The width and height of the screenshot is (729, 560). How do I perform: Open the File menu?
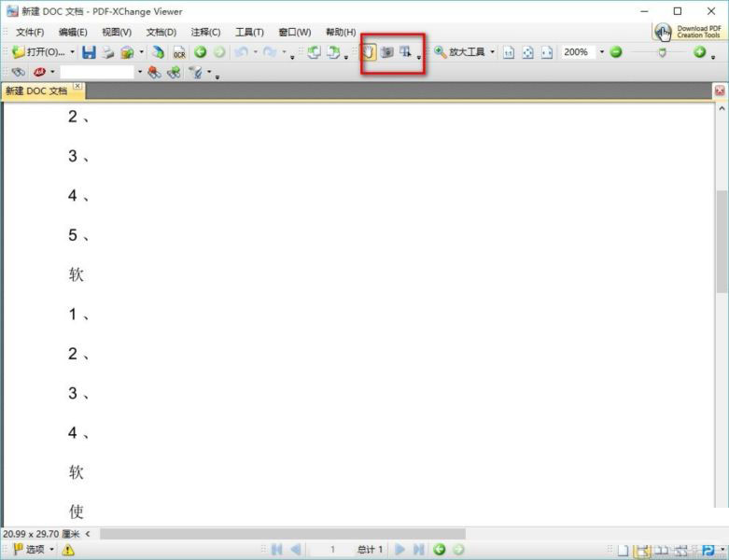[30, 32]
